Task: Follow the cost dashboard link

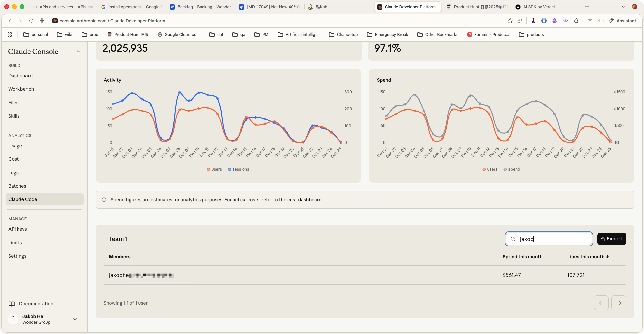Action: tap(304, 200)
